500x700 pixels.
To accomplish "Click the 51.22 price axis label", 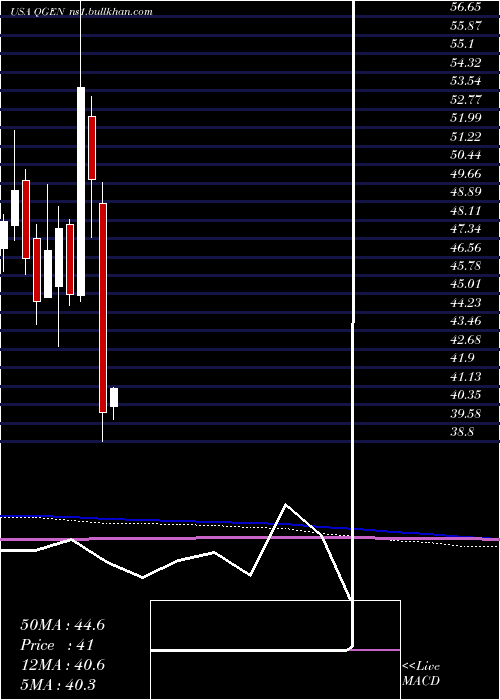I will [465, 136].
